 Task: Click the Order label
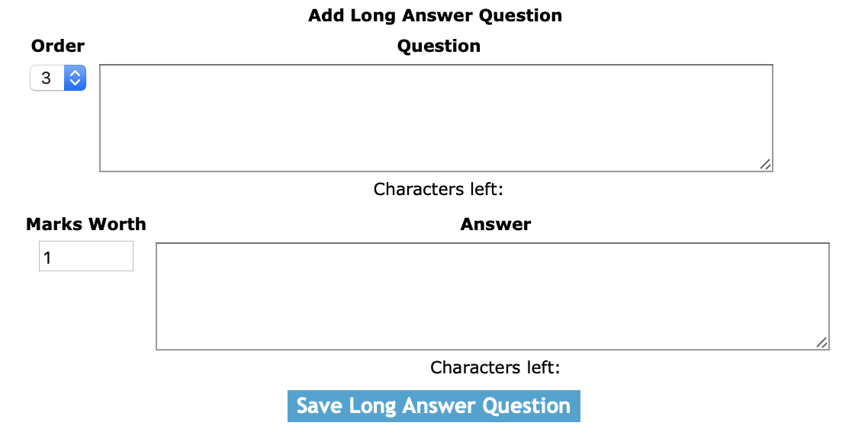[58, 46]
